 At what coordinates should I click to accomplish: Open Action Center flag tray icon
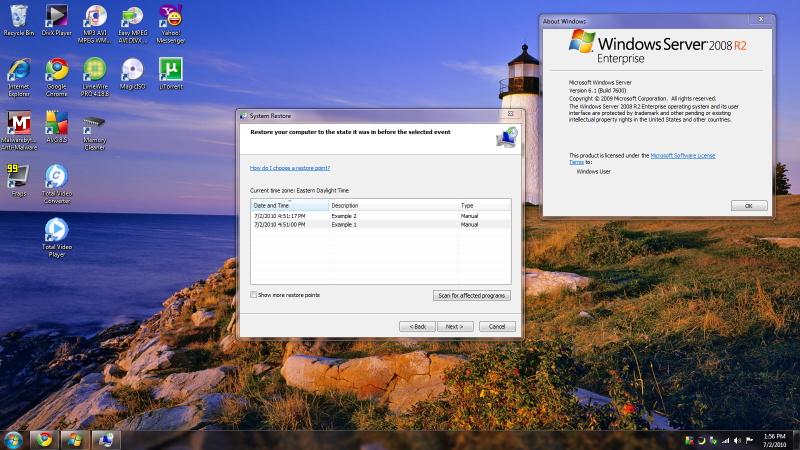(x=749, y=440)
